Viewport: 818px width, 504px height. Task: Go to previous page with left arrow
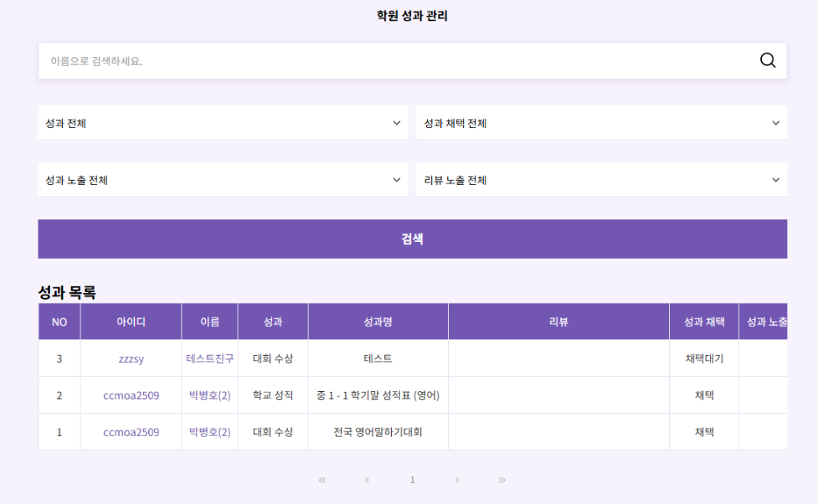pos(368,480)
